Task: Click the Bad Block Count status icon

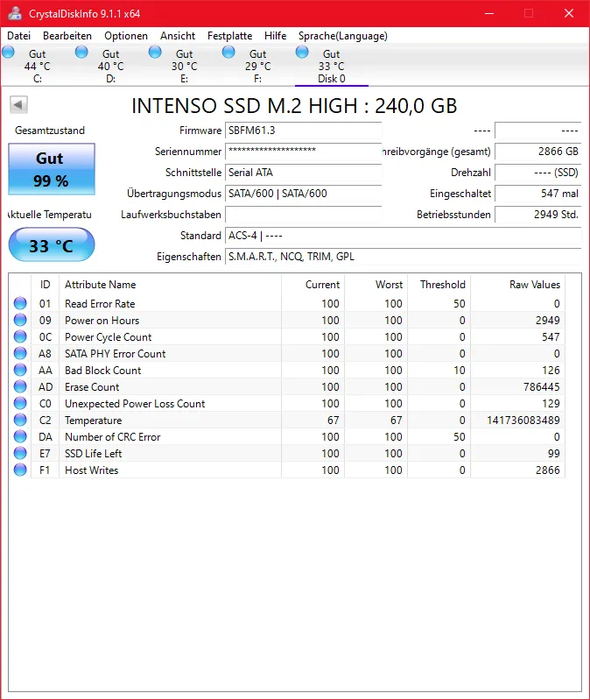Action: pos(20,371)
